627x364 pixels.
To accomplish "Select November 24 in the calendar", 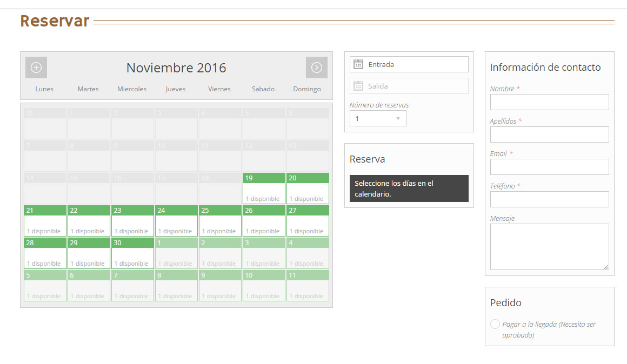I will click(x=176, y=221).
